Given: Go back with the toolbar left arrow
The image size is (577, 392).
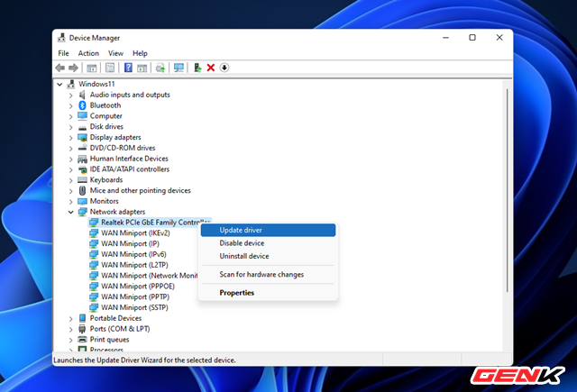Looking at the screenshot, I should [x=60, y=68].
